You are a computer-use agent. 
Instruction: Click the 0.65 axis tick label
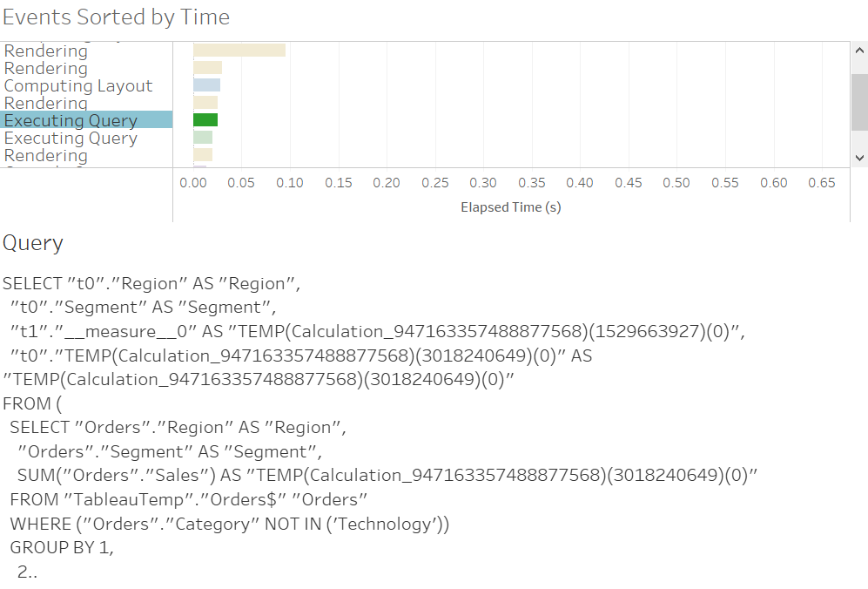tap(822, 182)
